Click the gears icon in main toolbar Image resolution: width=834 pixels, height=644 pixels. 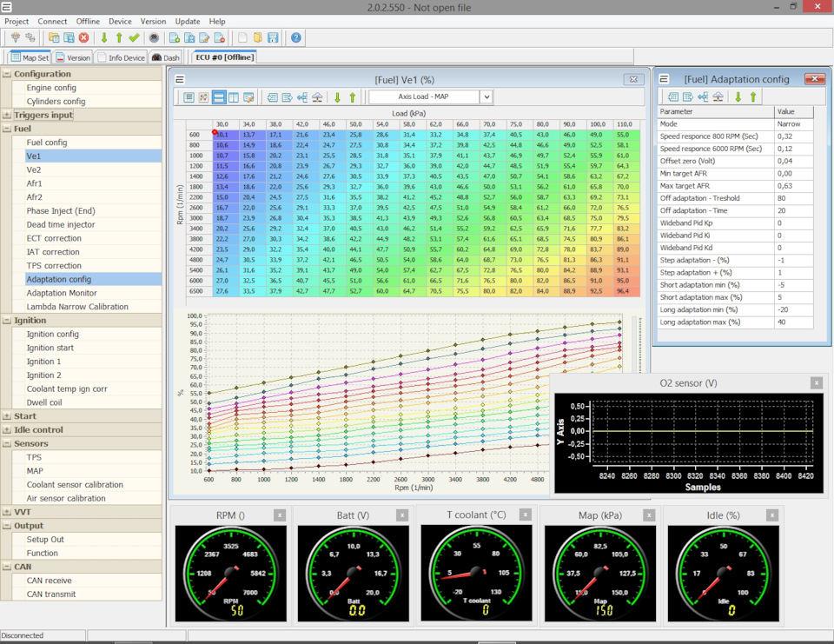coord(30,37)
